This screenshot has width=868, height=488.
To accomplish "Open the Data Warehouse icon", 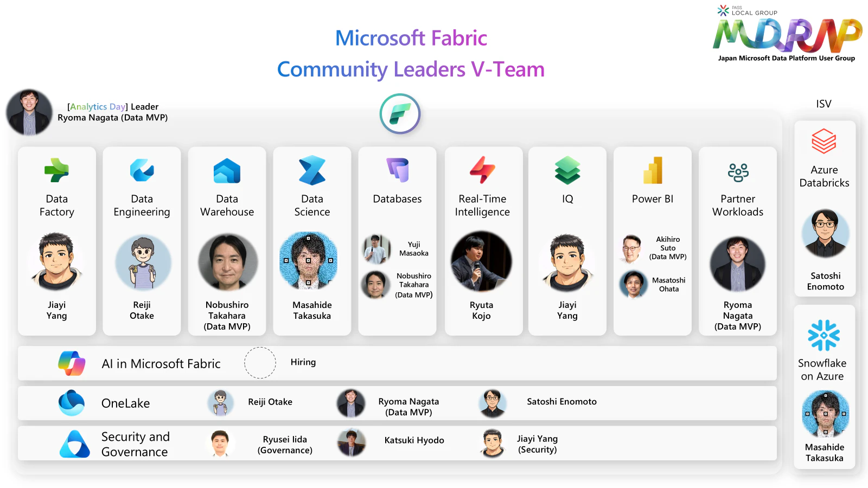I will [x=227, y=170].
